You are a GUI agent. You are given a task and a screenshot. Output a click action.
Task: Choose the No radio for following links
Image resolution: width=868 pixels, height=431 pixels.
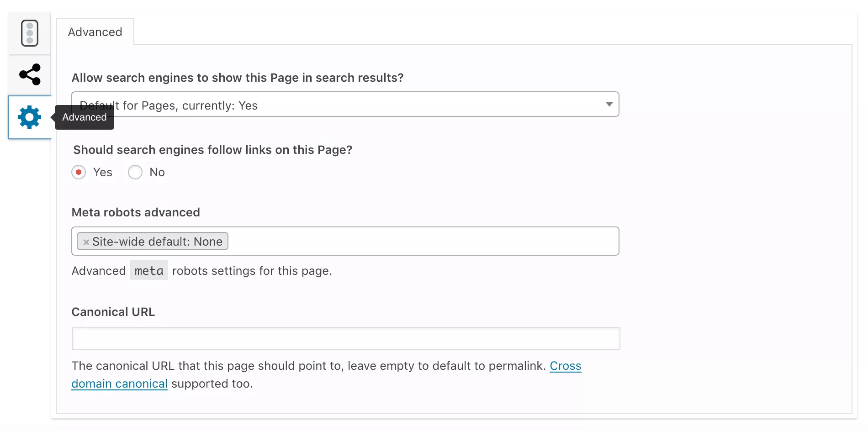click(x=135, y=172)
